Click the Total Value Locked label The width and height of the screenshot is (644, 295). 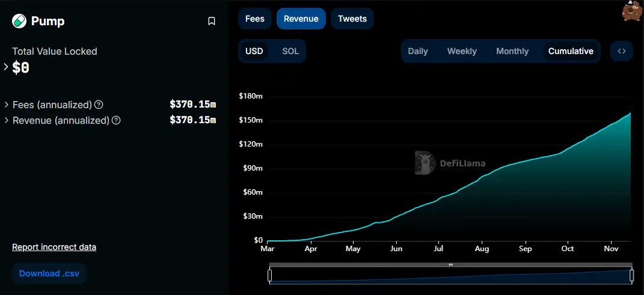(x=55, y=51)
